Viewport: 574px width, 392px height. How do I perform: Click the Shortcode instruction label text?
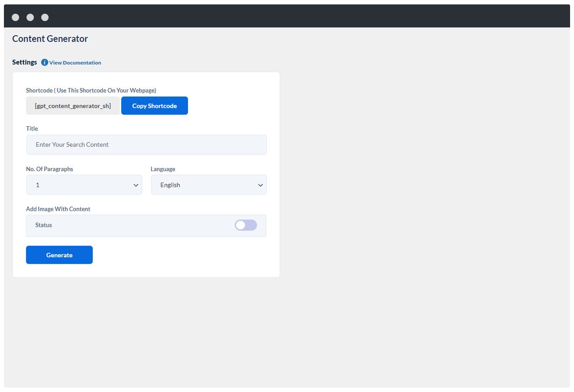[91, 91]
